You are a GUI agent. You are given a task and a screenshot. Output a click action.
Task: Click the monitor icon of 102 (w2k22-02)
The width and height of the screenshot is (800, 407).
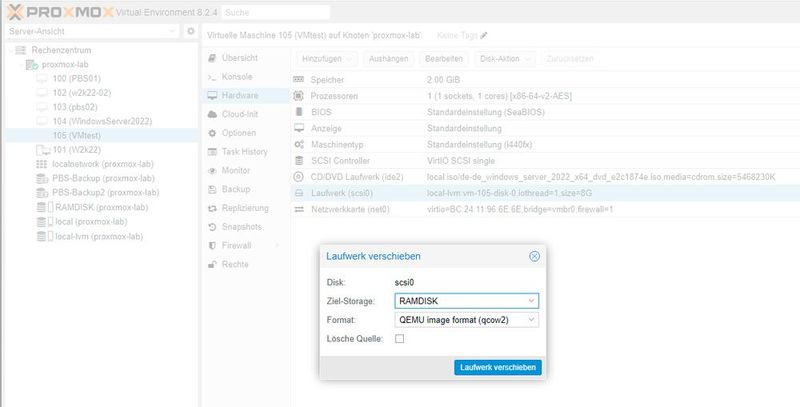[42, 93]
